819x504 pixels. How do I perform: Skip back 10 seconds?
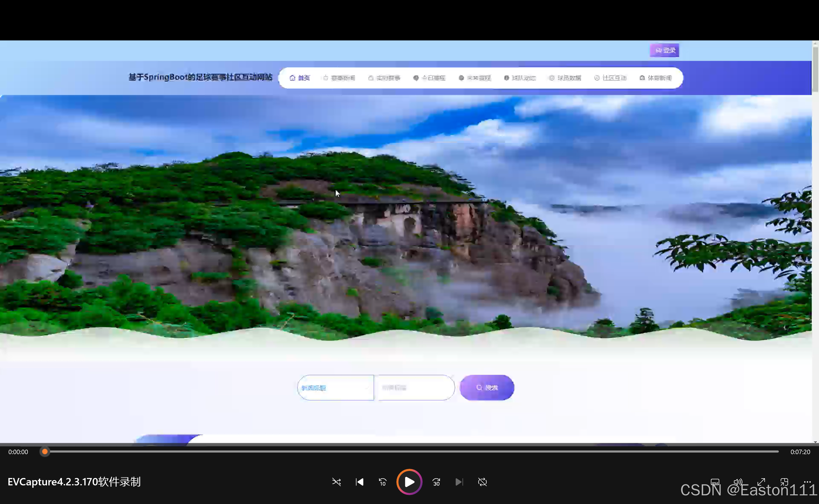coord(382,482)
